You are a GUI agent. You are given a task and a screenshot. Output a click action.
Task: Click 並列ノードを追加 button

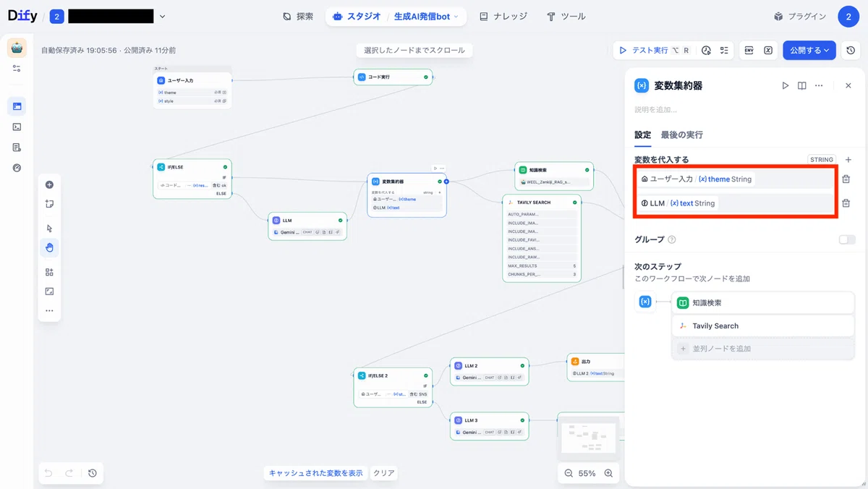click(763, 349)
